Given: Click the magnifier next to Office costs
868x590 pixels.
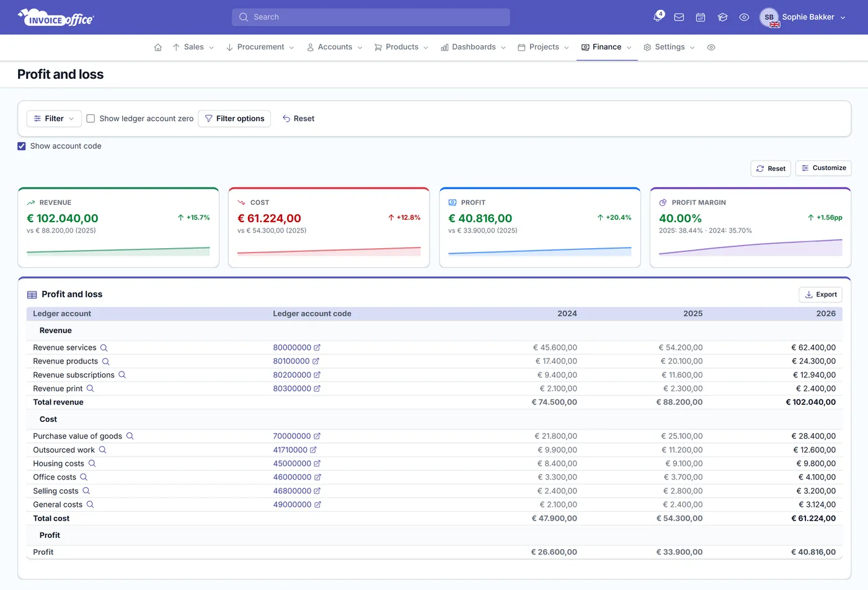Looking at the screenshot, I should (x=84, y=477).
